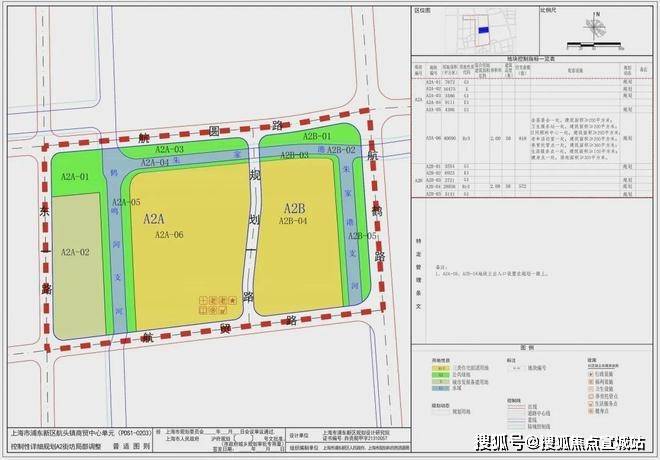Click the A2B-04 parcel label
Image resolution: width=660 pixels, height=460 pixels.
(x=293, y=221)
